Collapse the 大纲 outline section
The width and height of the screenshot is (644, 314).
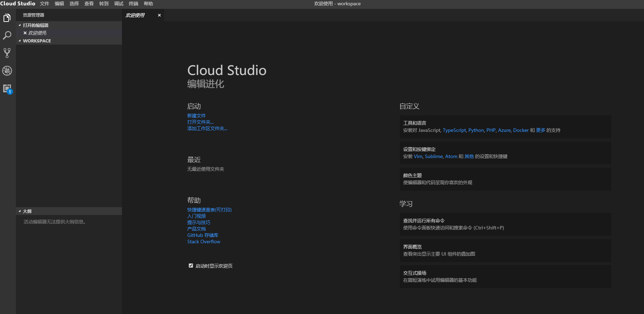(x=69, y=211)
